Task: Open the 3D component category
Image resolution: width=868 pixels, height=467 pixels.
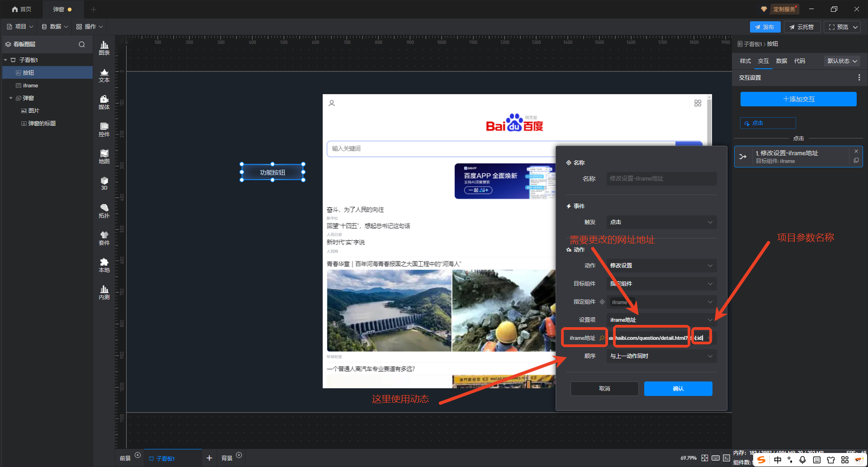Action: (x=104, y=183)
